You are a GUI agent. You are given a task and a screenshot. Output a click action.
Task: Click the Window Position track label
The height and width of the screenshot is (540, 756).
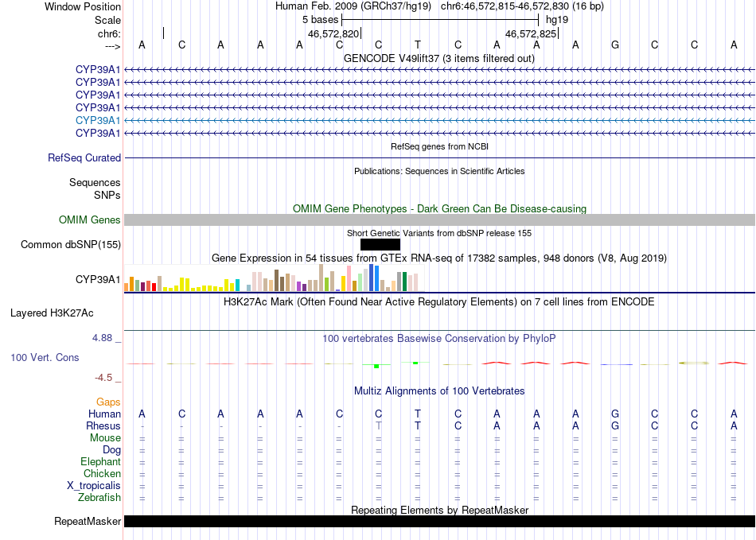[x=83, y=6]
